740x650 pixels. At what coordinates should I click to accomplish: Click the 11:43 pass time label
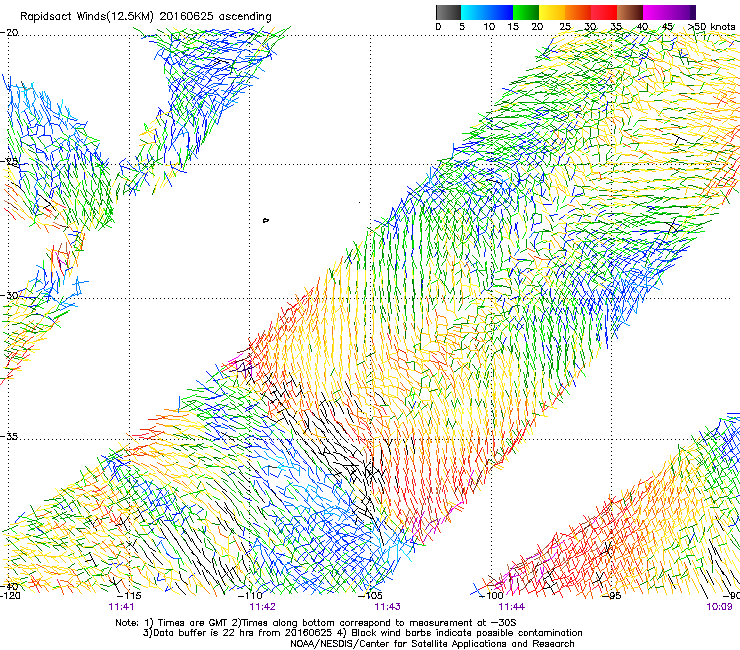click(387, 607)
